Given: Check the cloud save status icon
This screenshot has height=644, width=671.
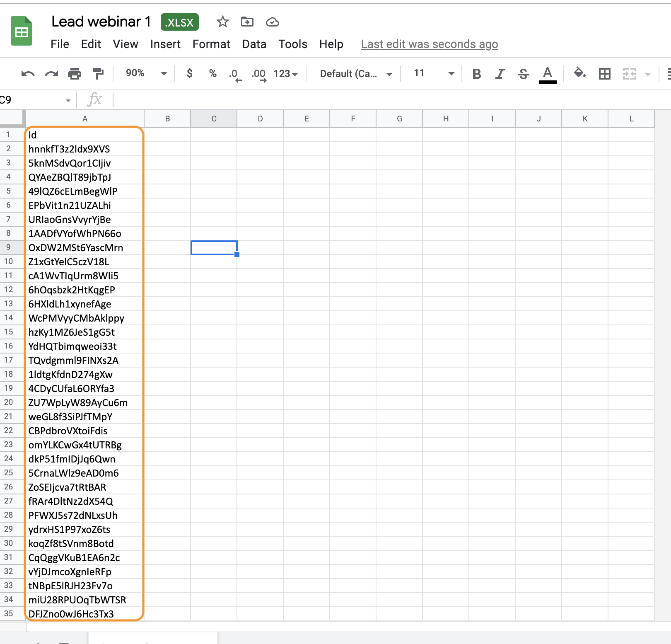Looking at the screenshot, I should click(x=272, y=22).
